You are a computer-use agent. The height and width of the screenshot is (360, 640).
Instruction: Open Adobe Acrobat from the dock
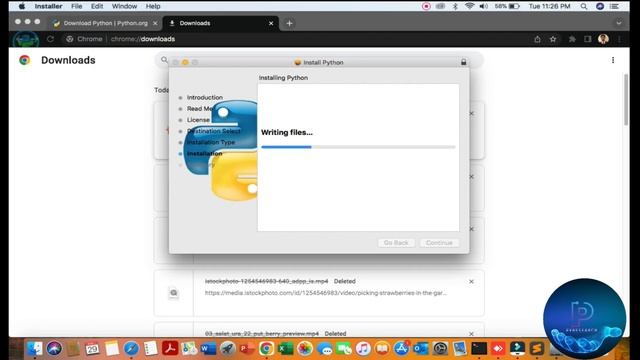(170, 349)
